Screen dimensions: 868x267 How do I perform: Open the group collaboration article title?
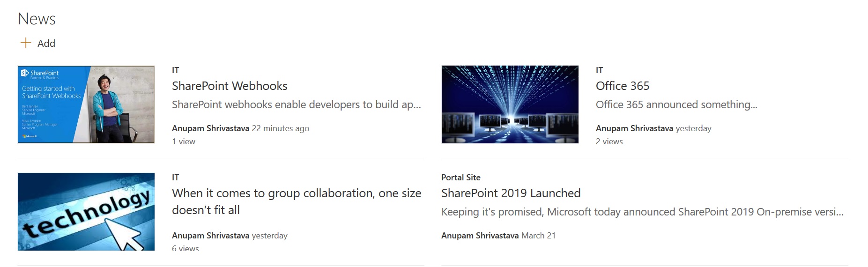297,201
